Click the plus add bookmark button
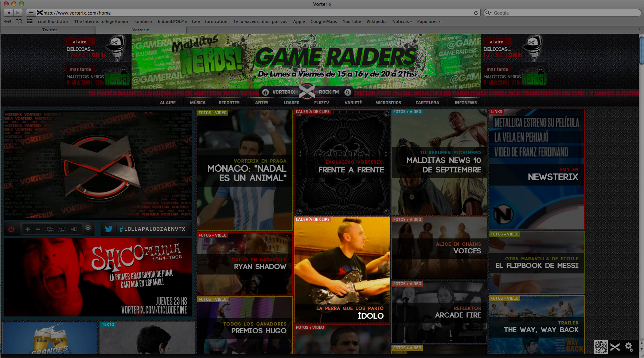This screenshot has width=644, height=358. [x=31, y=13]
